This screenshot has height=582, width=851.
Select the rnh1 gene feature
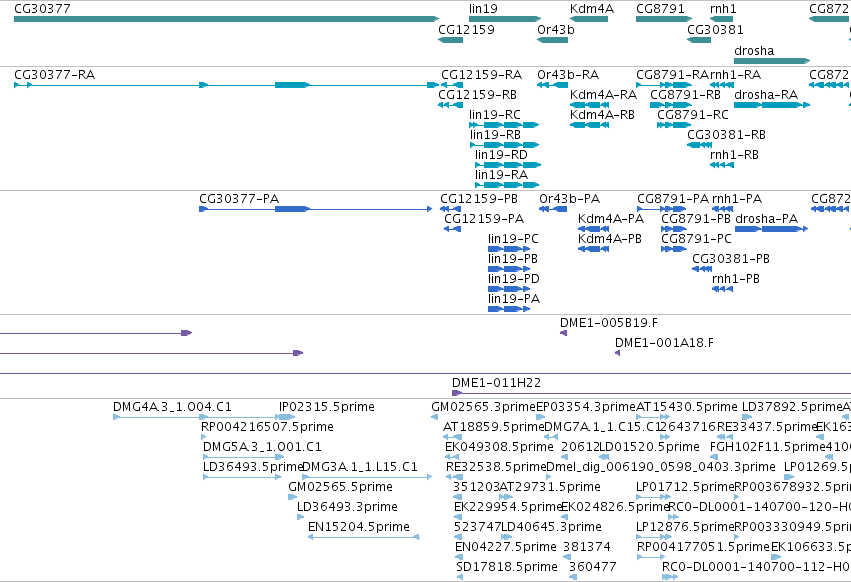pyautogui.click(x=721, y=19)
